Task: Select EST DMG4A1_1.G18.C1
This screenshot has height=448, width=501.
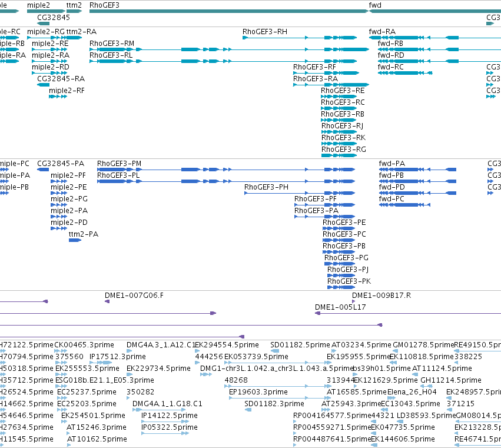Action: click(x=167, y=404)
